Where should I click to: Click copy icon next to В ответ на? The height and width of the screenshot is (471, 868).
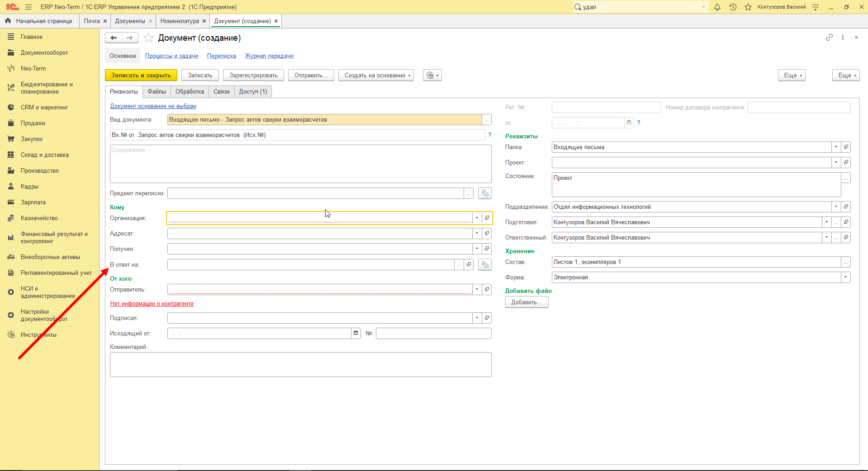tap(485, 264)
